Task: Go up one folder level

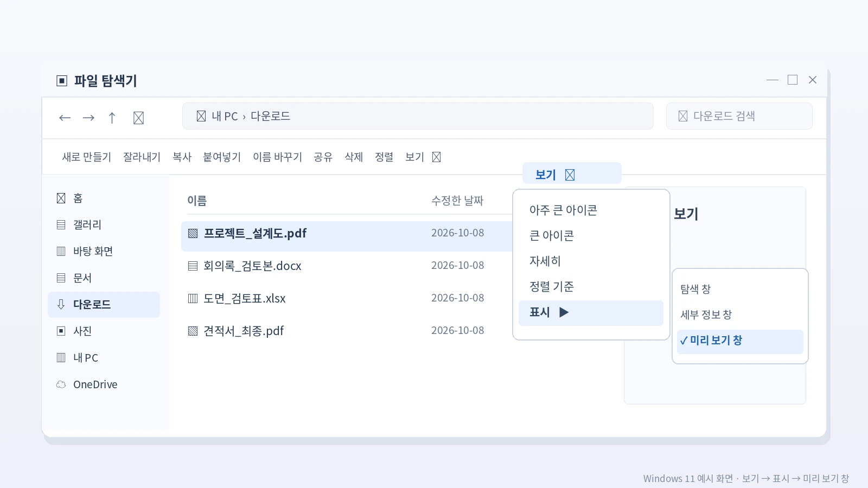Action: pos(112,118)
